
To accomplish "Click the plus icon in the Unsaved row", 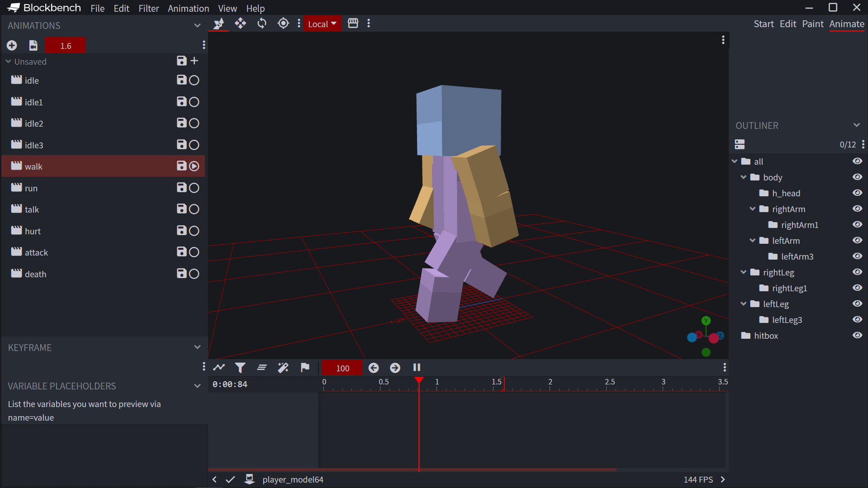I will pos(194,61).
